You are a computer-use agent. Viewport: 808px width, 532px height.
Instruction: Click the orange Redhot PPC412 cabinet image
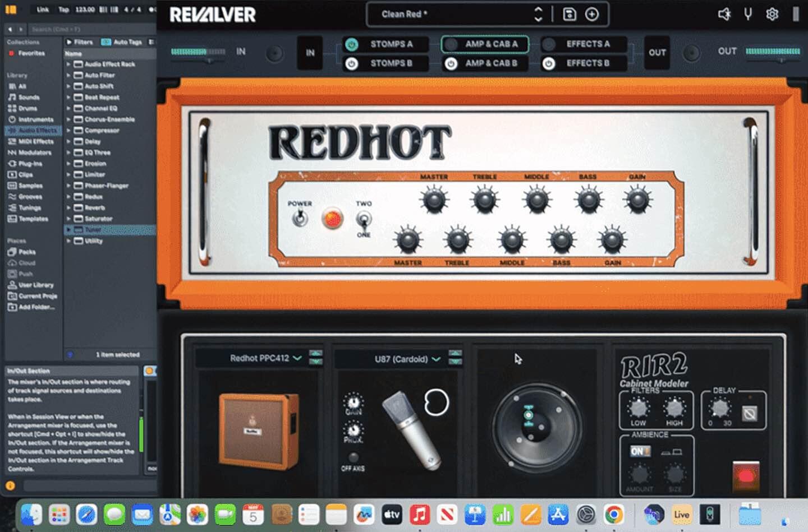tap(258, 431)
